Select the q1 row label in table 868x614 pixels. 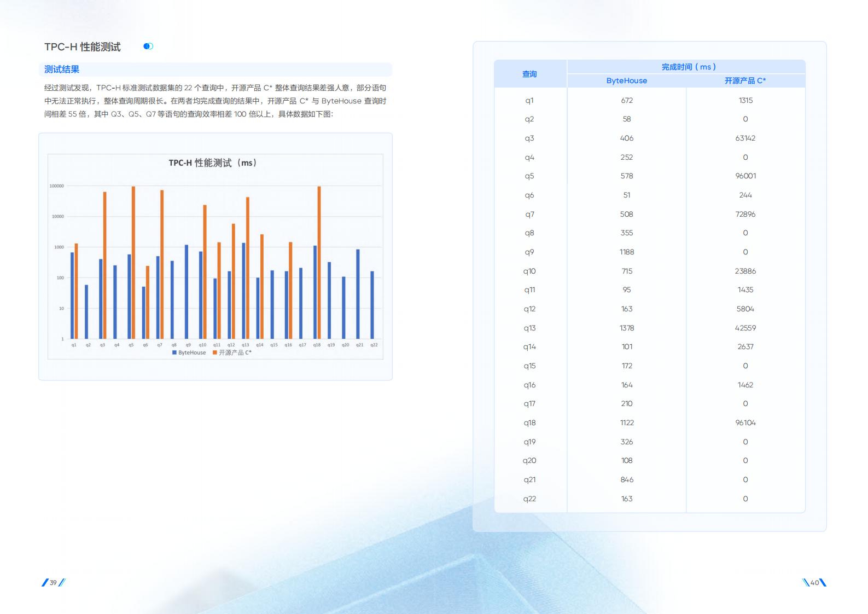coord(529,101)
